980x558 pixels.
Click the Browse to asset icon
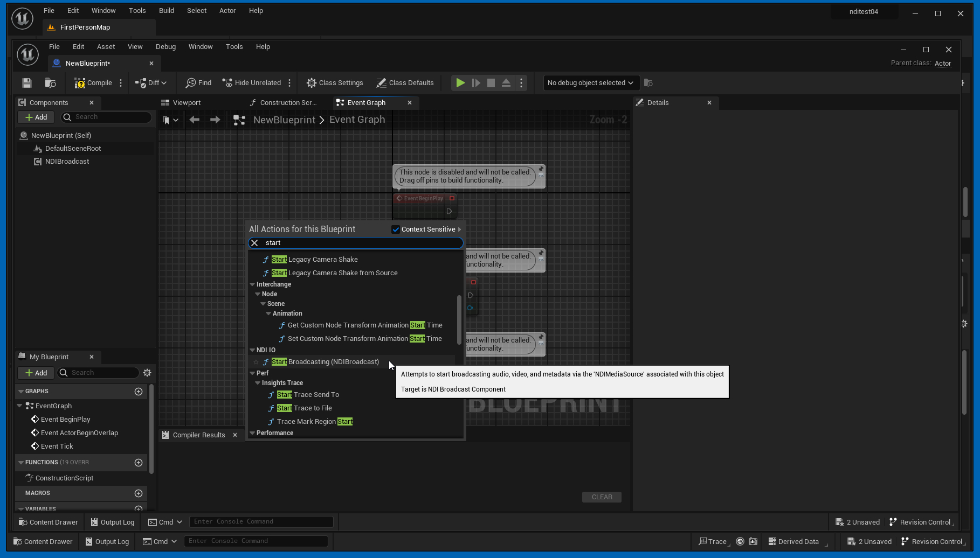click(50, 83)
